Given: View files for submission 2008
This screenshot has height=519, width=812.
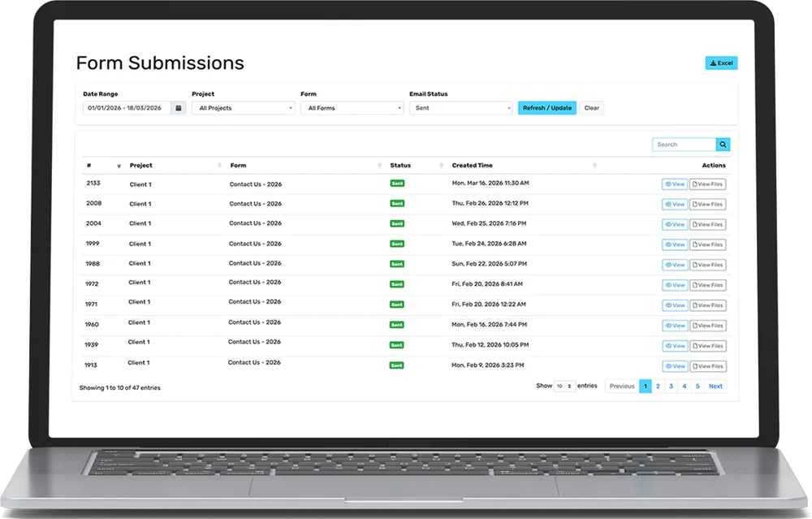Looking at the screenshot, I should click(x=707, y=205).
